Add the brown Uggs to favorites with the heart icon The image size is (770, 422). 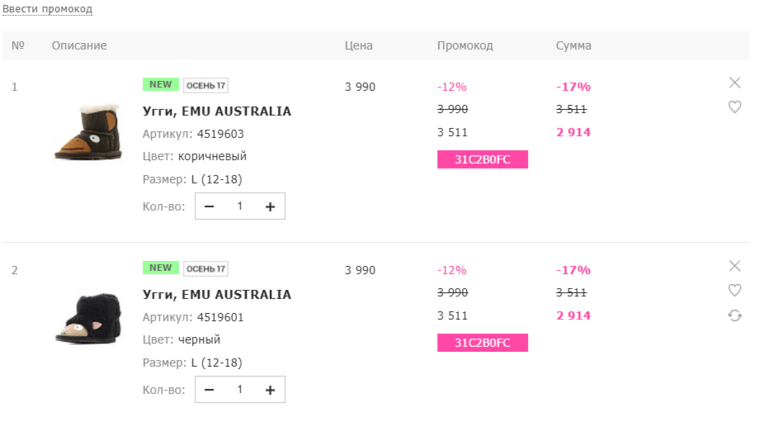pos(735,107)
